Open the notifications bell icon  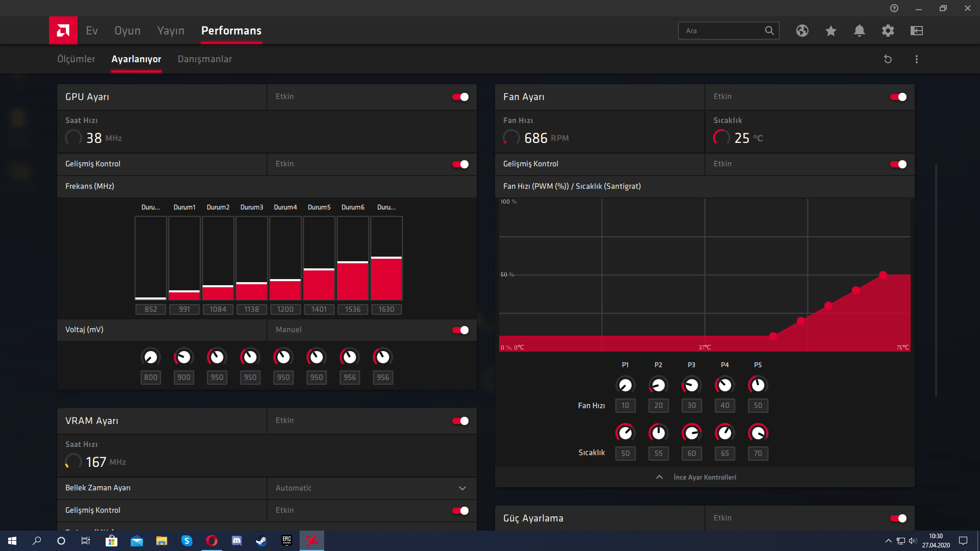coord(859,31)
